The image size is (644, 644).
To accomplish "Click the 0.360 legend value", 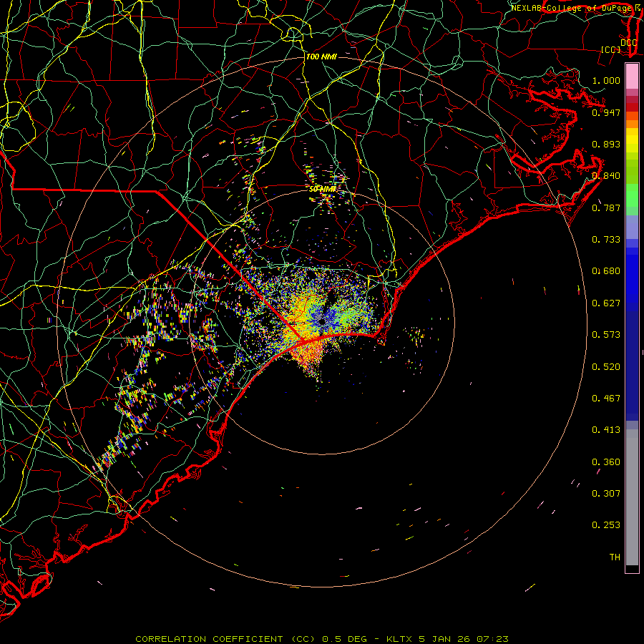I will coord(606,462).
